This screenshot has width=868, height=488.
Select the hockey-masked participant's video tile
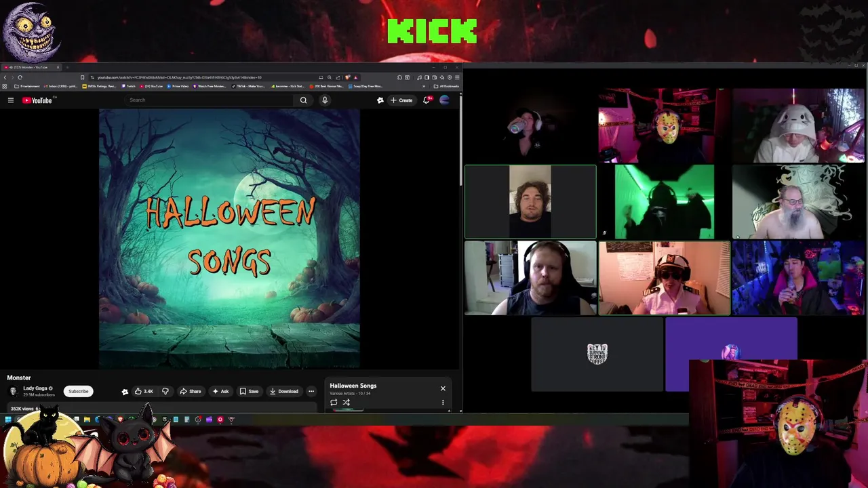(x=664, y=126)
